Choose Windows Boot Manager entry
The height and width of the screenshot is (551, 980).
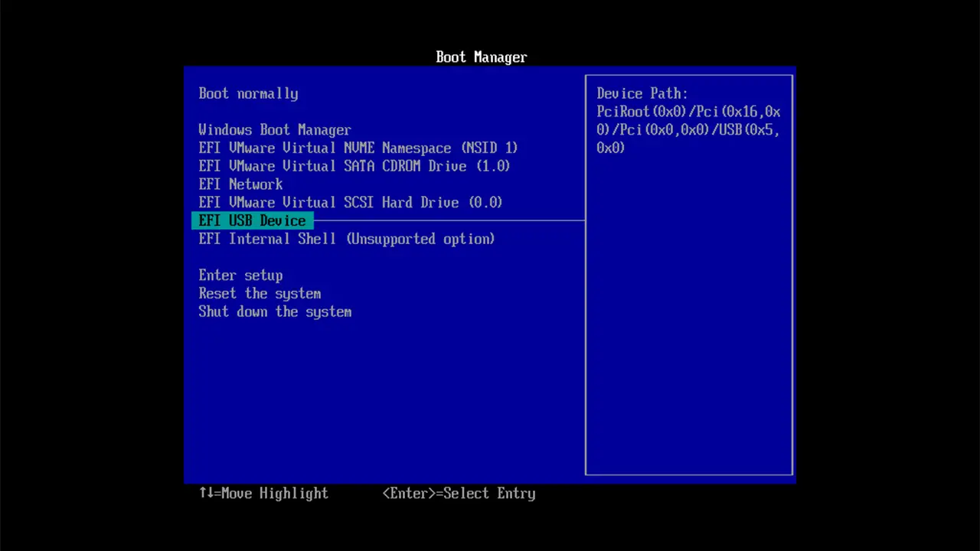(x=275, y=130)
